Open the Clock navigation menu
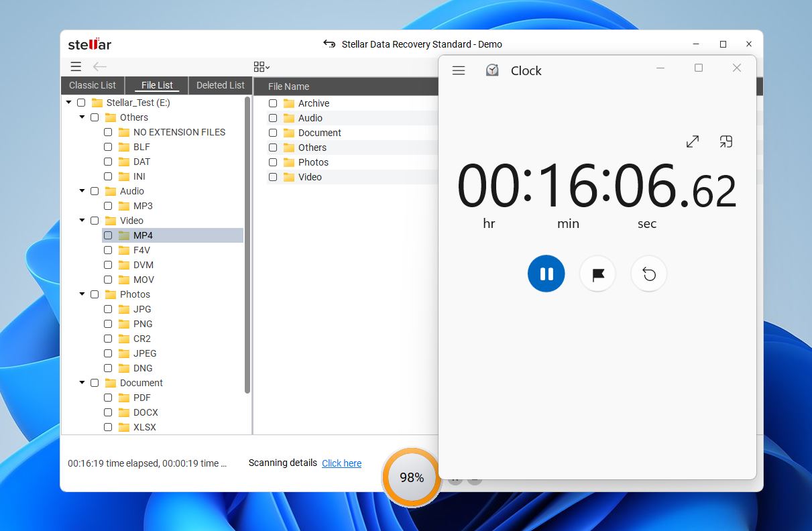This screenshot has height=531, width=812. point(459,70)
